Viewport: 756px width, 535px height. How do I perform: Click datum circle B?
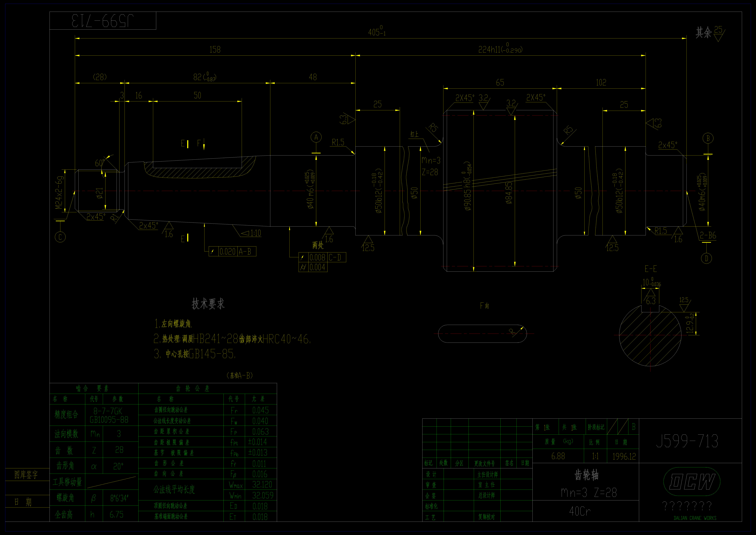click(708, 138)
